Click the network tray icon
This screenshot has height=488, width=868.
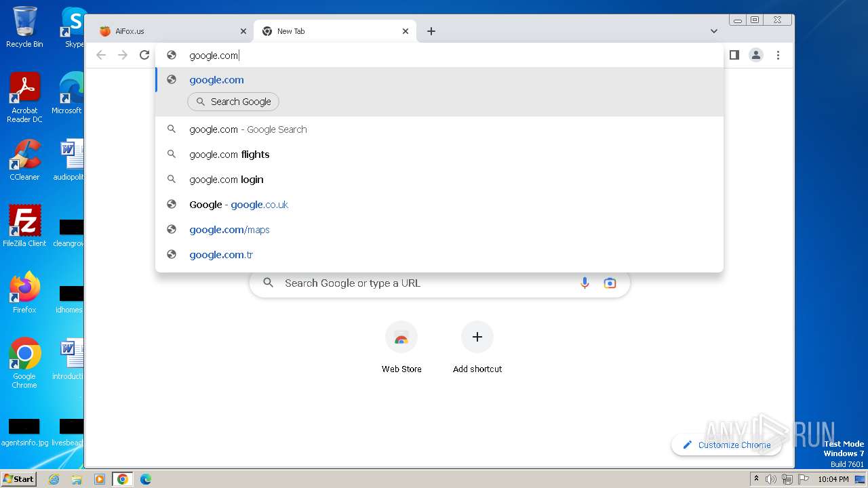click(787, 479)
